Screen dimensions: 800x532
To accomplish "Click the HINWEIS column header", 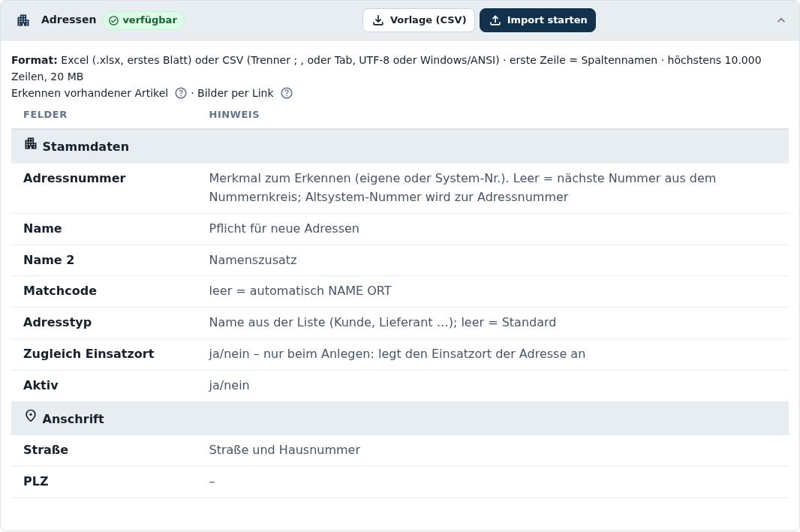I will [234, 115].
